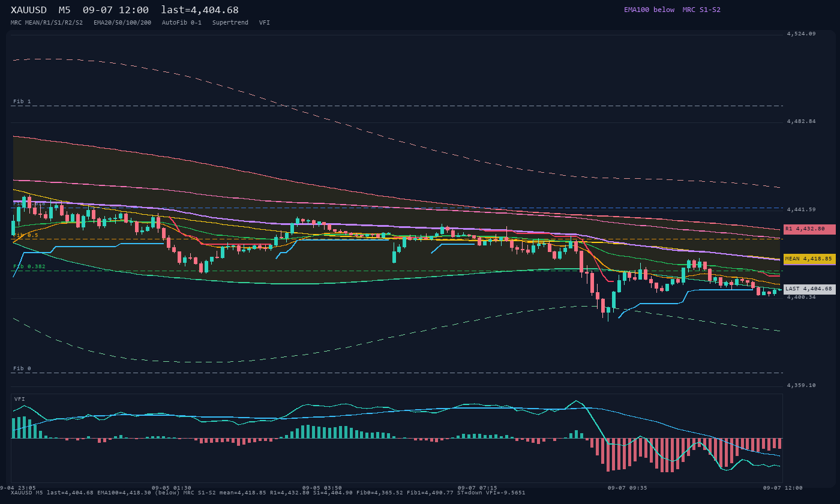Click the 09-07 12:00 time axis label

[783, 488]
